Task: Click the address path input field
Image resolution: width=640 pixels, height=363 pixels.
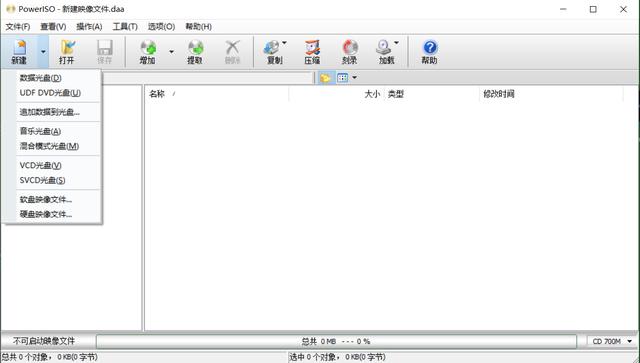Action: pyautogui.click(x=207, y=78)
